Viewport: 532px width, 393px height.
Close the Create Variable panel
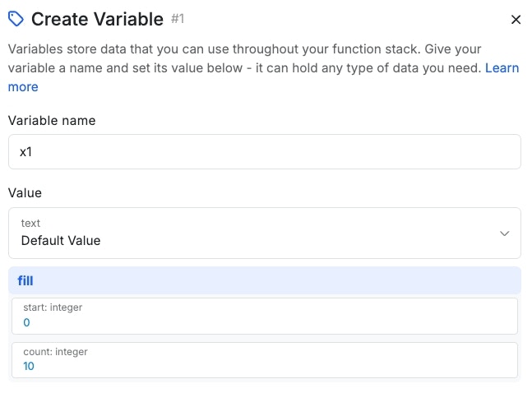click(516, 20)
